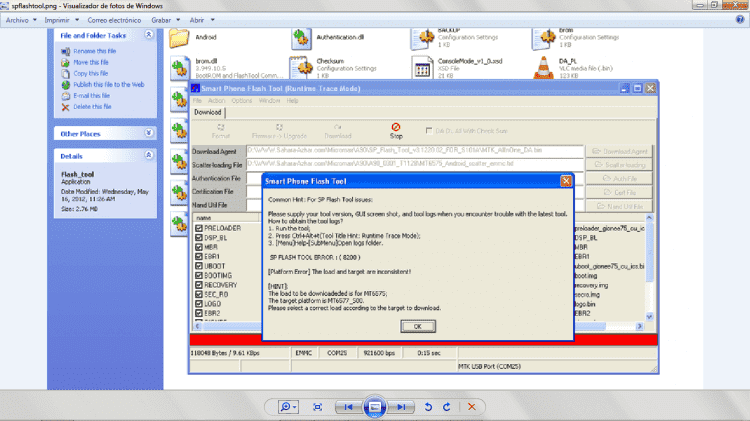Select the brom.dll file icon
The image size is (750, 421).
[x=180, y=67]
